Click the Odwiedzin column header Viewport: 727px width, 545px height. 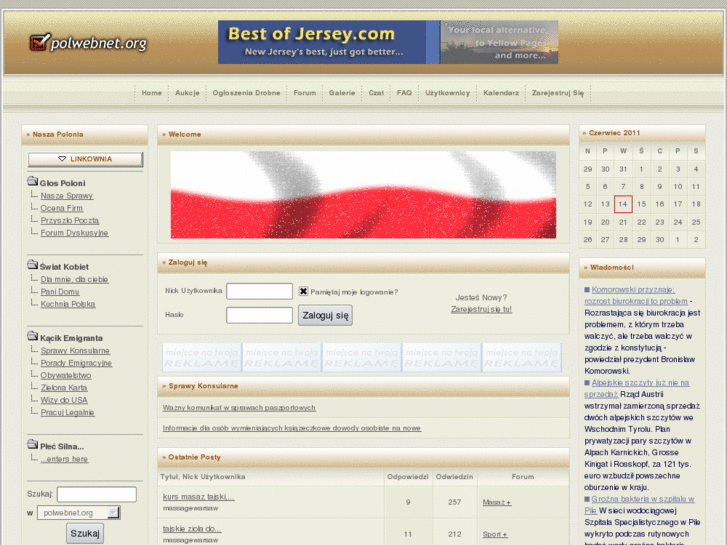tap(454, 477)
